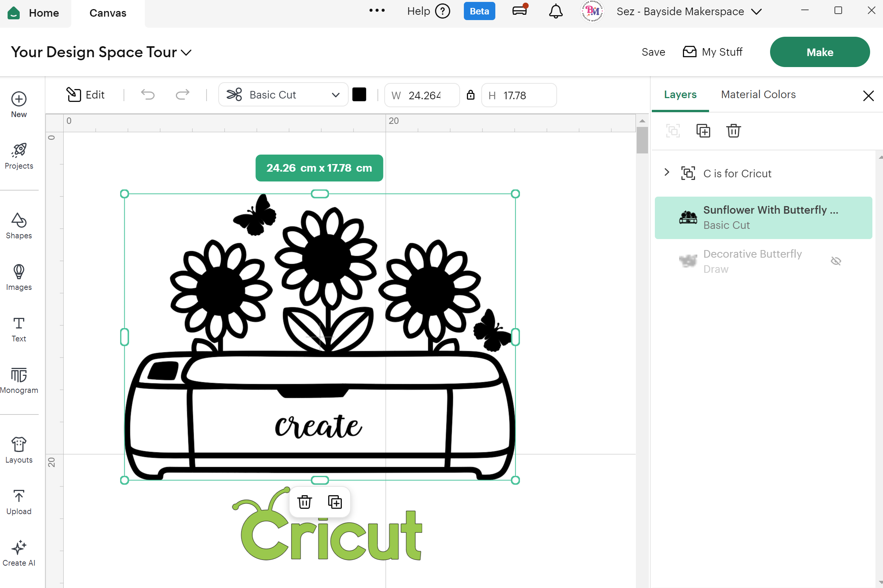
Task: Click Save project
Action: [653, 52]
